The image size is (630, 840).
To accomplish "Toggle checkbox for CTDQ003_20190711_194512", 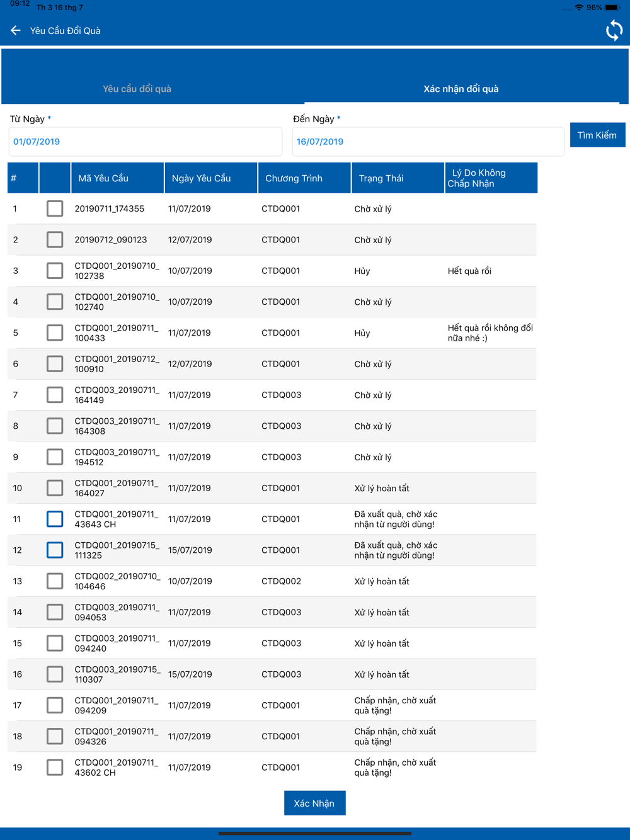I will (55, 457).
